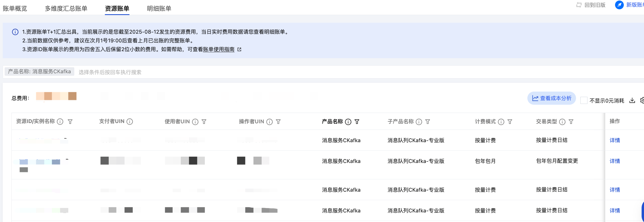Click info icon beside 产品名称 header

point(348,122)
